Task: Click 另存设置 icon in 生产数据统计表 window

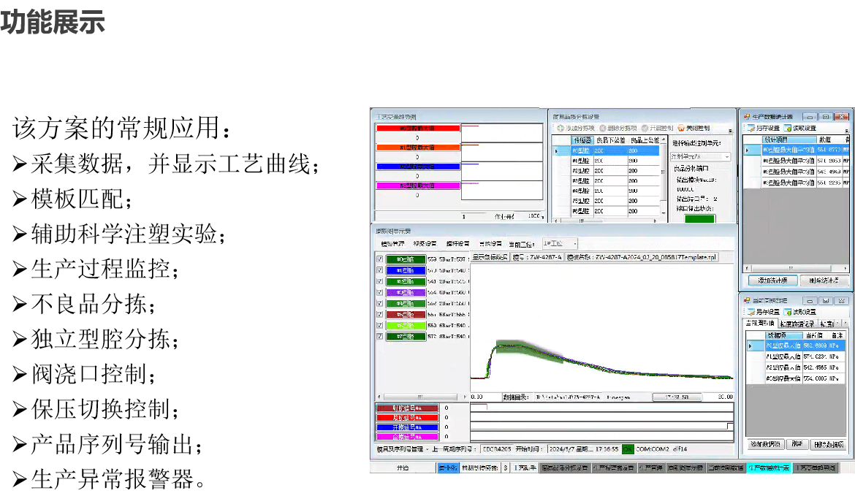Action: click(750, 128)
